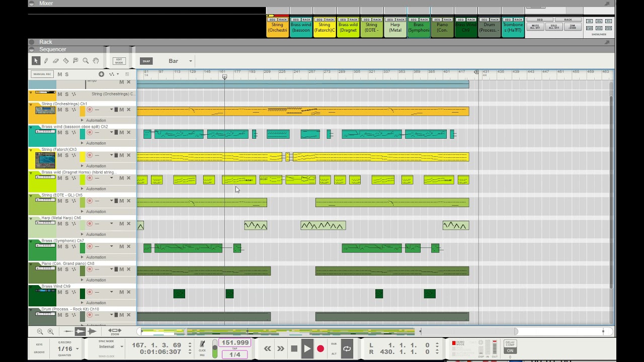Screen dimensions: 644x362
Task: Zoom out with the magnifier minus icon
Action: coord(40,331)
